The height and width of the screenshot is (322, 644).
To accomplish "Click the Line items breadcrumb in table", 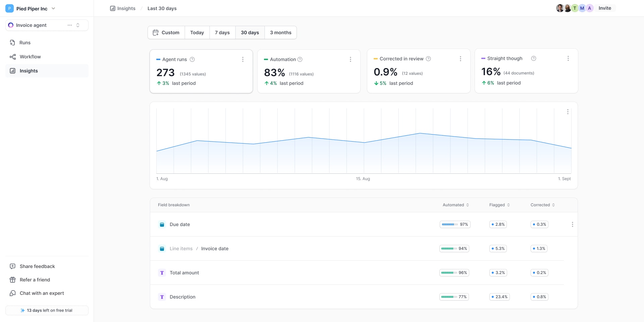I will (x=181, y=249).
